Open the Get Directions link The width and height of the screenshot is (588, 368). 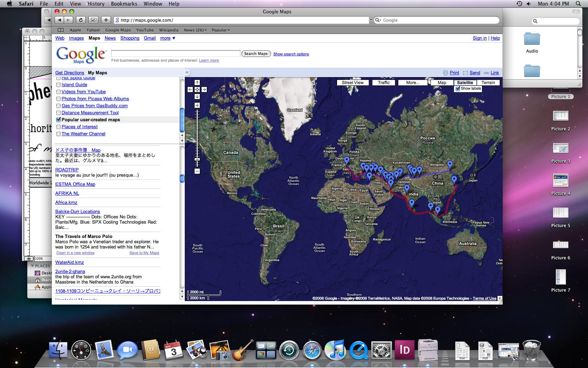point(70,73)
